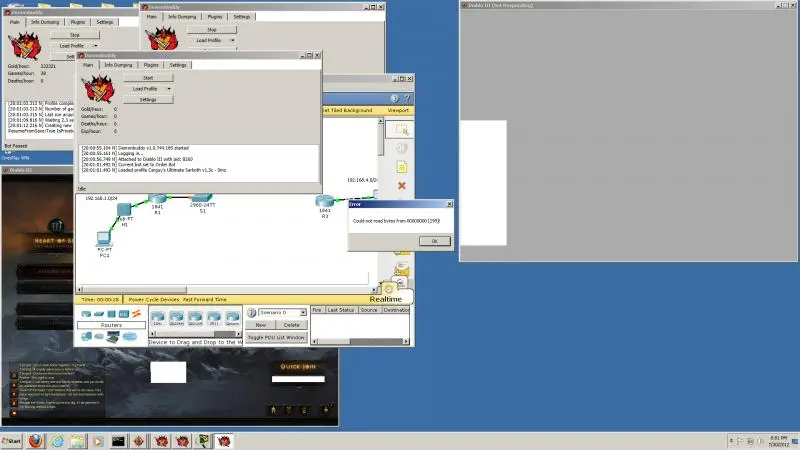
Task: Select the Routers device category icon
Action: click(86, 314)
